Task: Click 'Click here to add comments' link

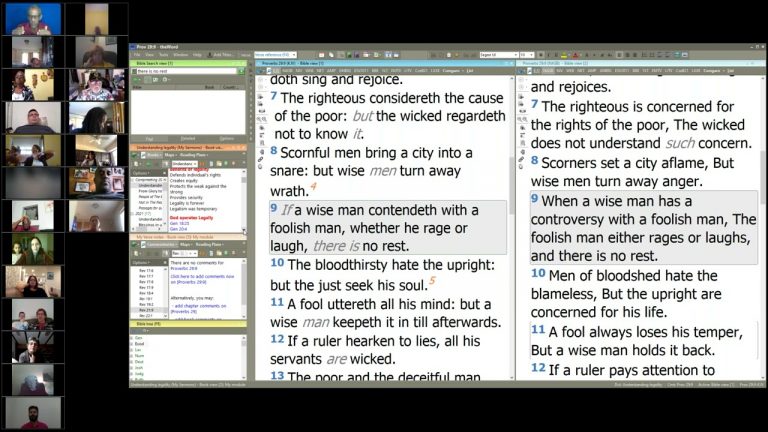Action: pos(202,275)
